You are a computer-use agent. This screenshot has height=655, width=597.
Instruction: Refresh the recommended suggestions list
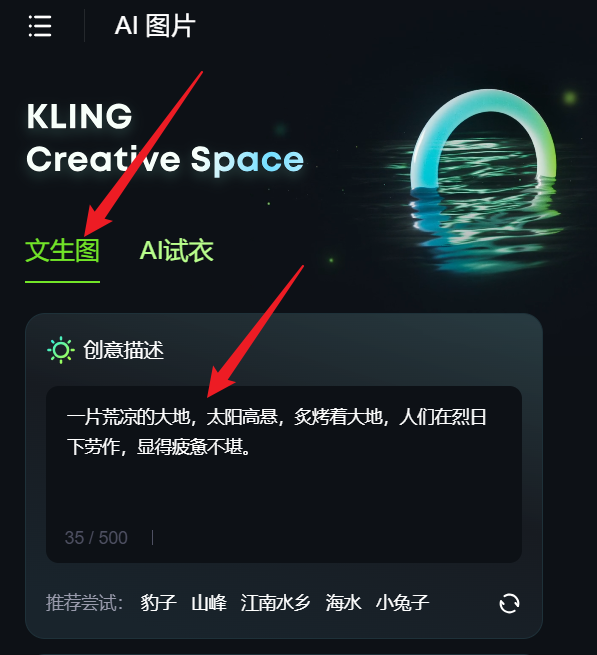[509, 604]
